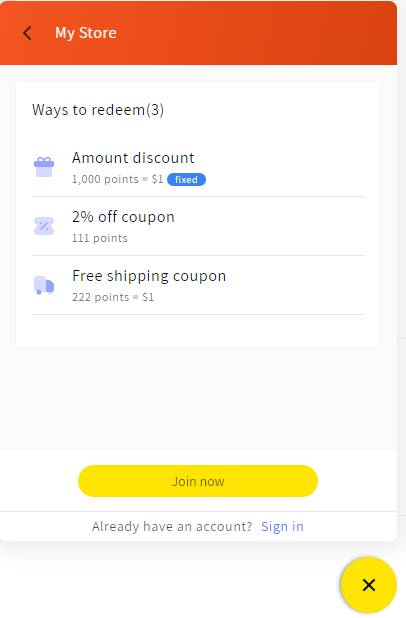Click blank area inside the redeem card bottom
Image resolution: width=406 pixels, height=618 pixels.
tap(198, 331)
